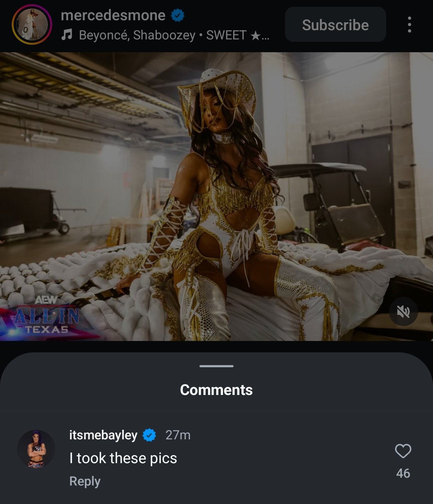This screenshot has height=504, width=433.
Task: Select the comment "I took these pics"
Action: tap(123, 458)
